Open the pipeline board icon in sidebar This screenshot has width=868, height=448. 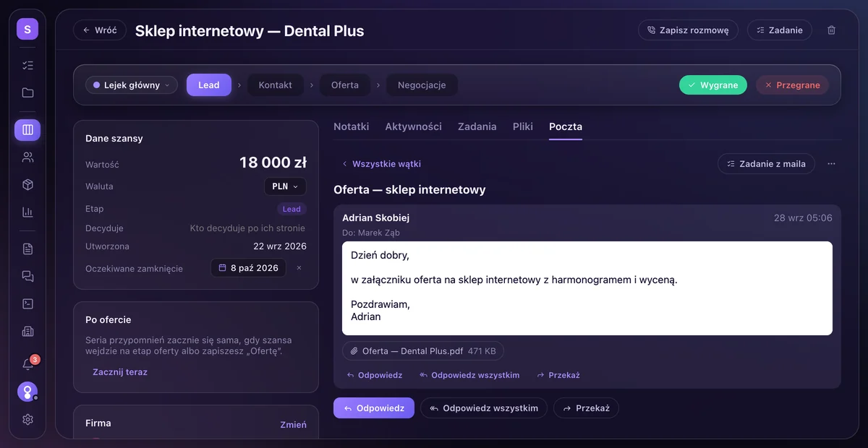tap(27, 130)
